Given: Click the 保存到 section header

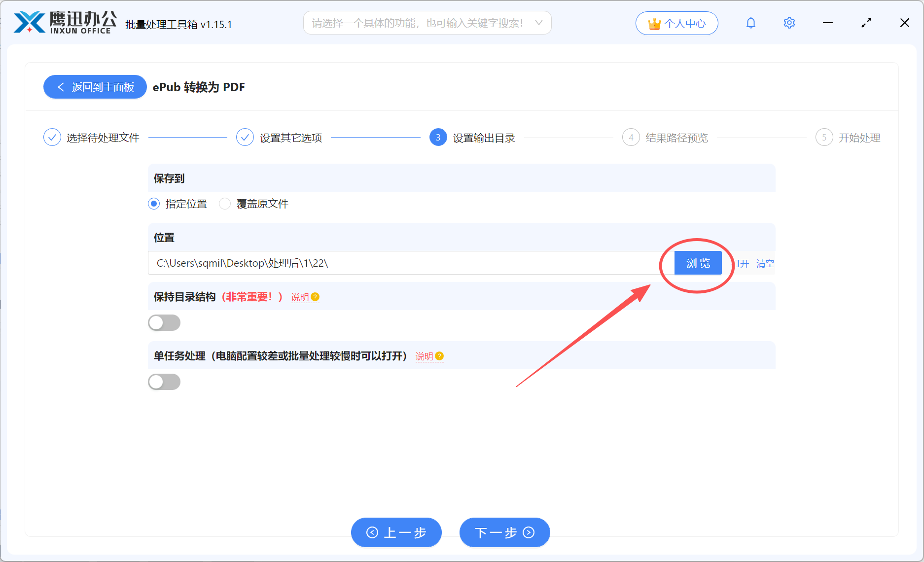Looking at the screenshot, I should (x=462, y=178).
